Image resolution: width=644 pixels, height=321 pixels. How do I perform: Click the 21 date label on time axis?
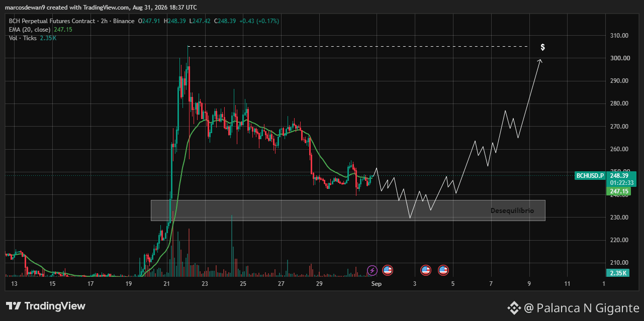coord(166,284)
